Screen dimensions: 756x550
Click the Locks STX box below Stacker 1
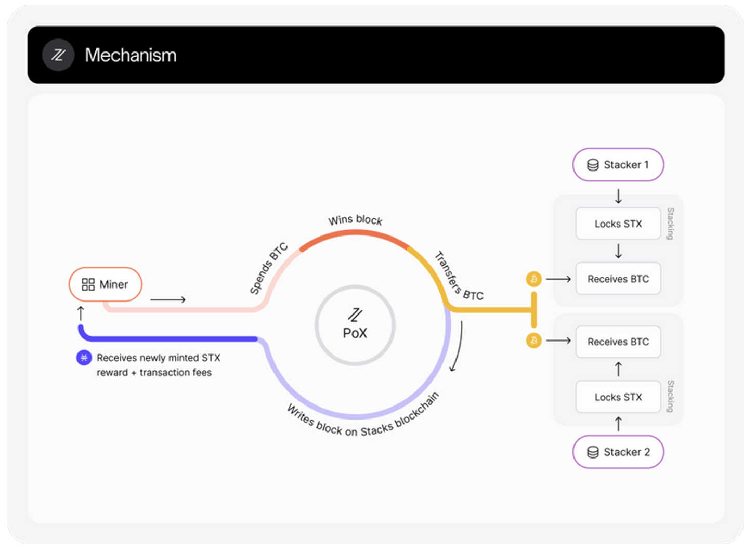pos(618,224)
